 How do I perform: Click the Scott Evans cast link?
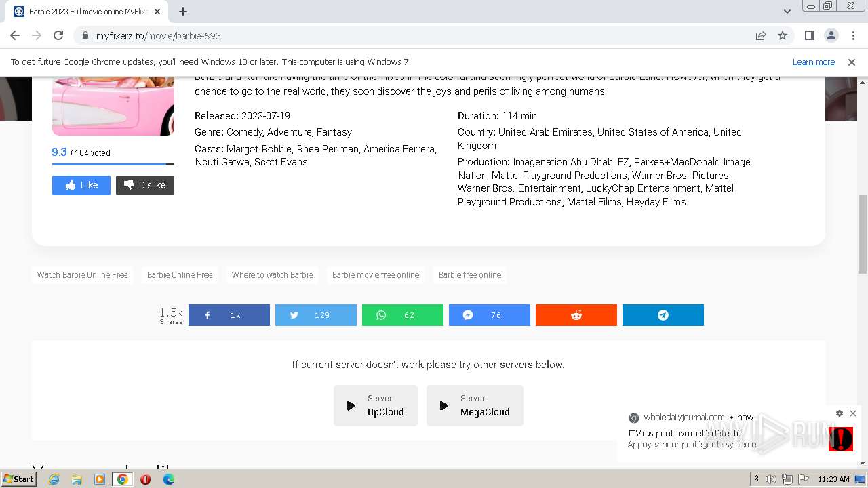[281, 162]
